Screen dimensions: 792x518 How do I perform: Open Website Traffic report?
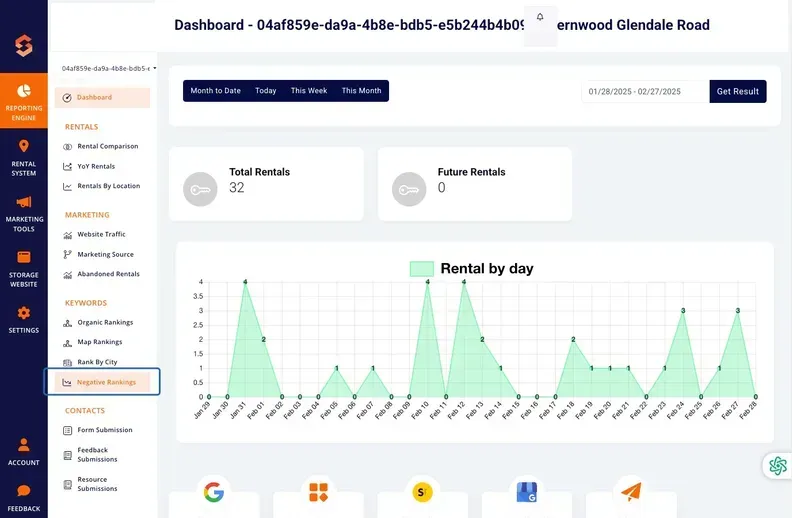103,234
